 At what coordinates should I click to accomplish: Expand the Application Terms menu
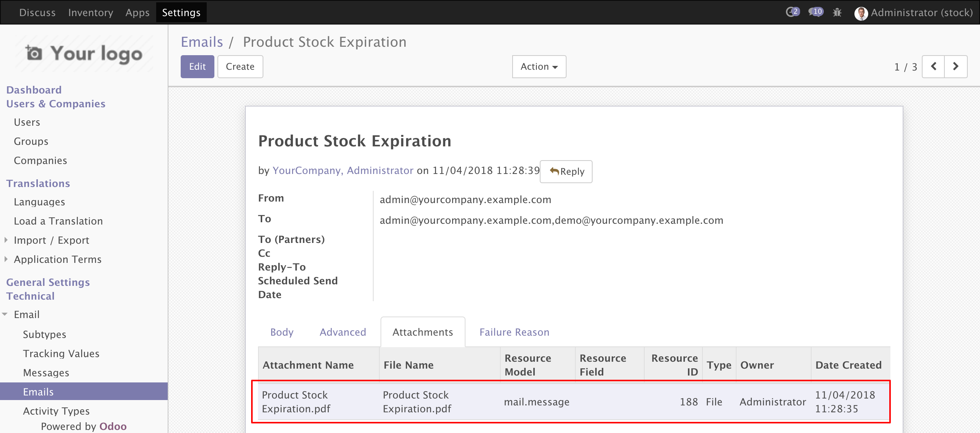[x=57, y=259]
